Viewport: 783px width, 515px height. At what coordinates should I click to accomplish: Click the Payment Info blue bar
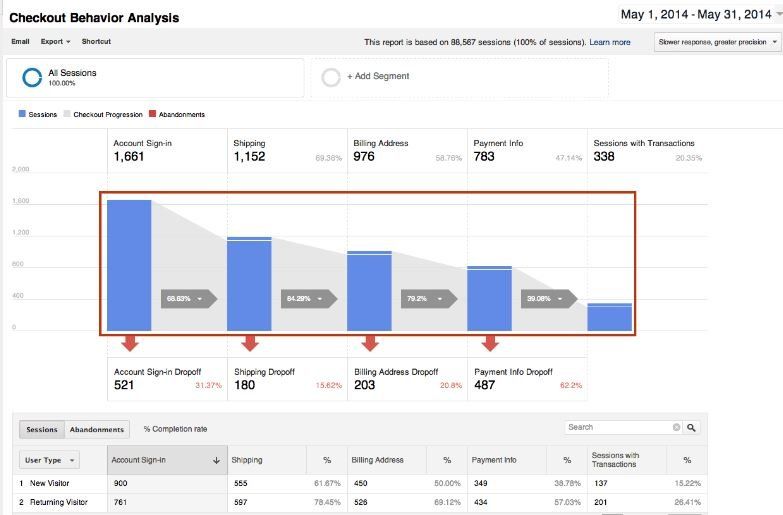coord(489,298)
